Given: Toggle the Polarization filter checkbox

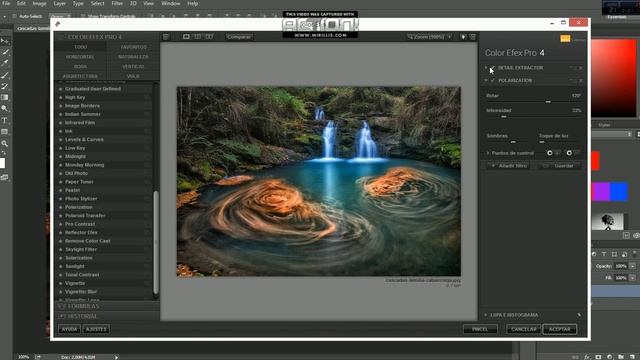Looking at the screenshot, I should (493, 80).
